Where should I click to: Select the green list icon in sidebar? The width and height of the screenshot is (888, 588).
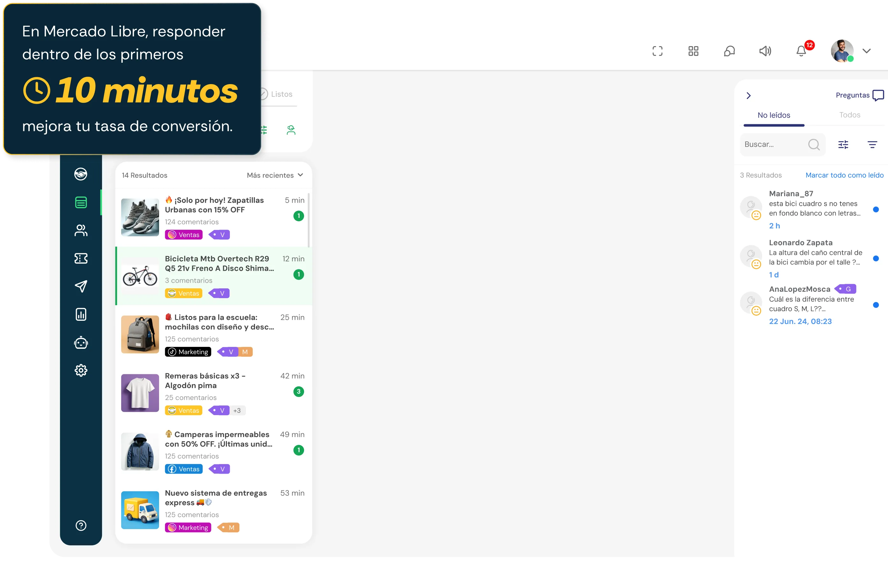[81, 203]
